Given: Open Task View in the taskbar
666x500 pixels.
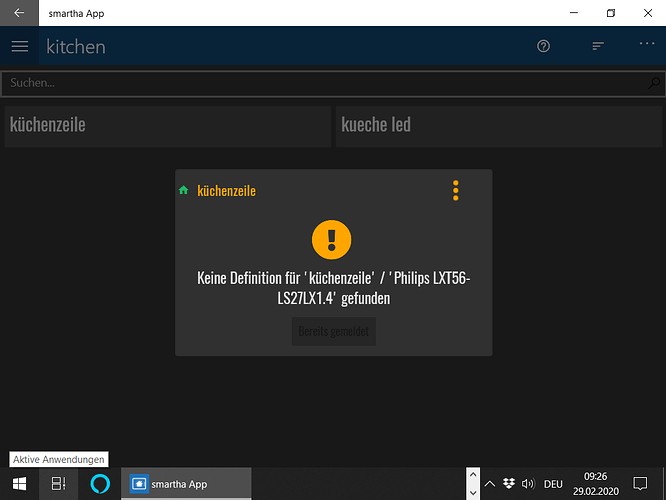Looking at the screenshot, I should (58, 483).
